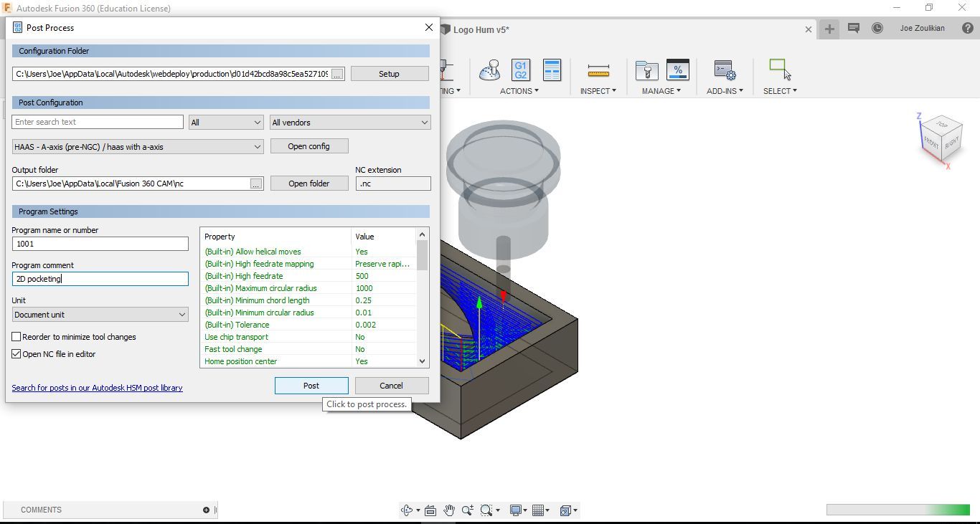Click the Orbit icon in navigation bar
Viewport: 980px width, 524px height.
tap(407, 510)
